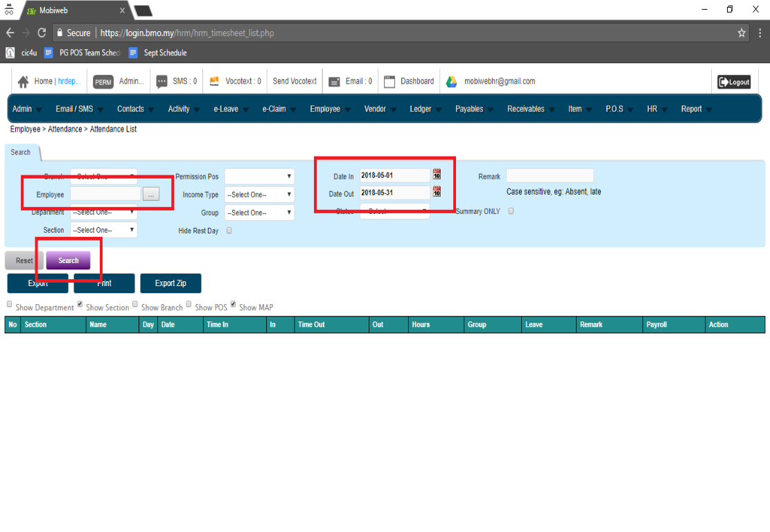Viewport: 770px width, 532px height.
Task: Check the Show Department option
Action: point(9,304)
